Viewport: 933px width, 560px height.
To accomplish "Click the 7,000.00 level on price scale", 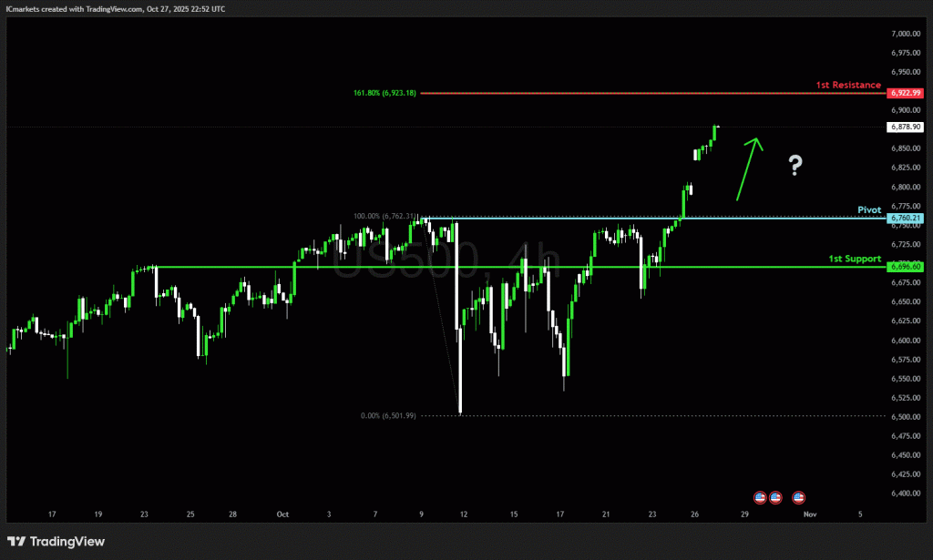I will click(x=907, y=34).
